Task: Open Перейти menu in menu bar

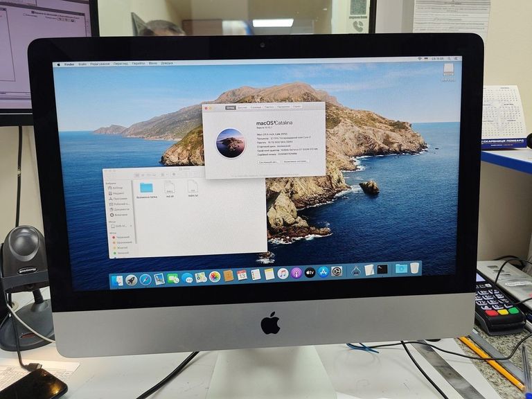Action: pos(138,63)
